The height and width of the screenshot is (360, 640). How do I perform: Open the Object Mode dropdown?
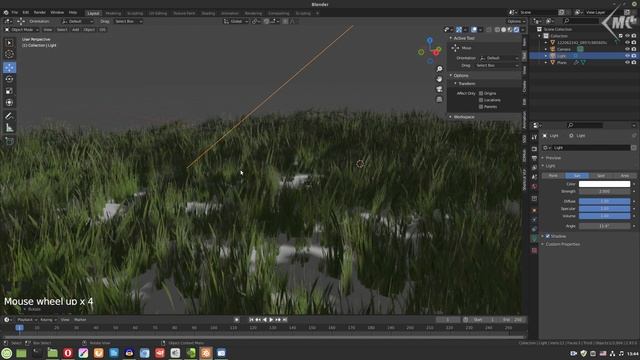[x=22, y=30]
